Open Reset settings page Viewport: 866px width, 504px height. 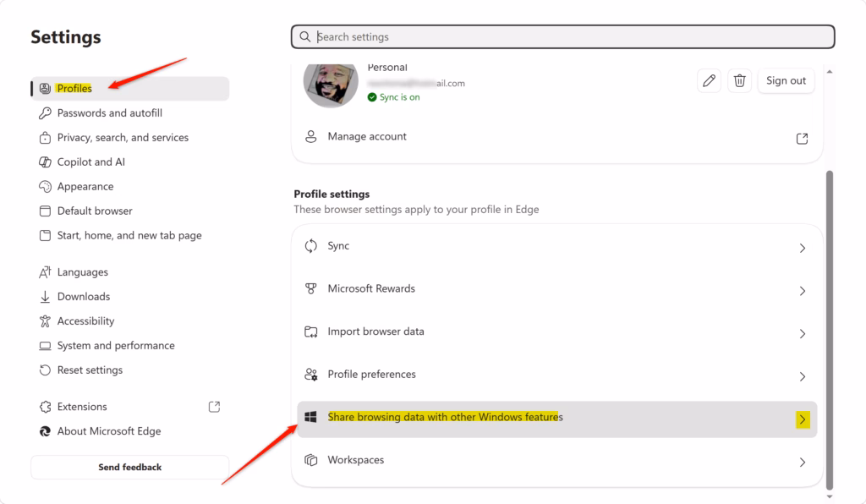(x=129, y=370)
